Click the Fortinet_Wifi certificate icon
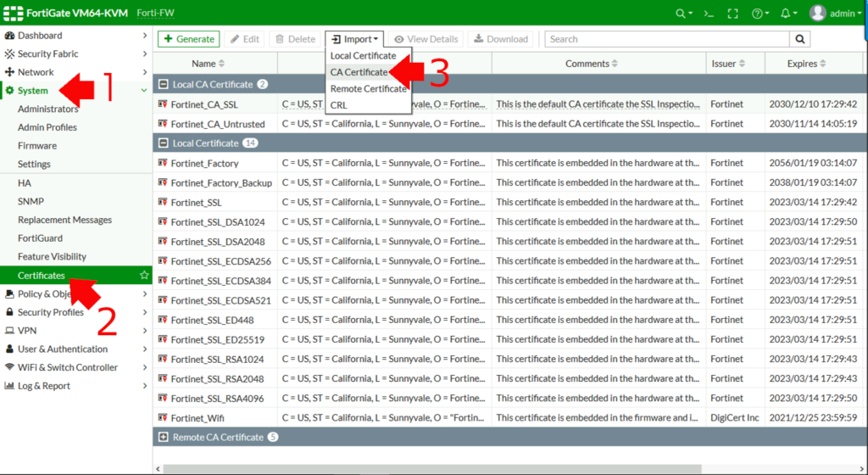The image size is (868, 475). 162,417
